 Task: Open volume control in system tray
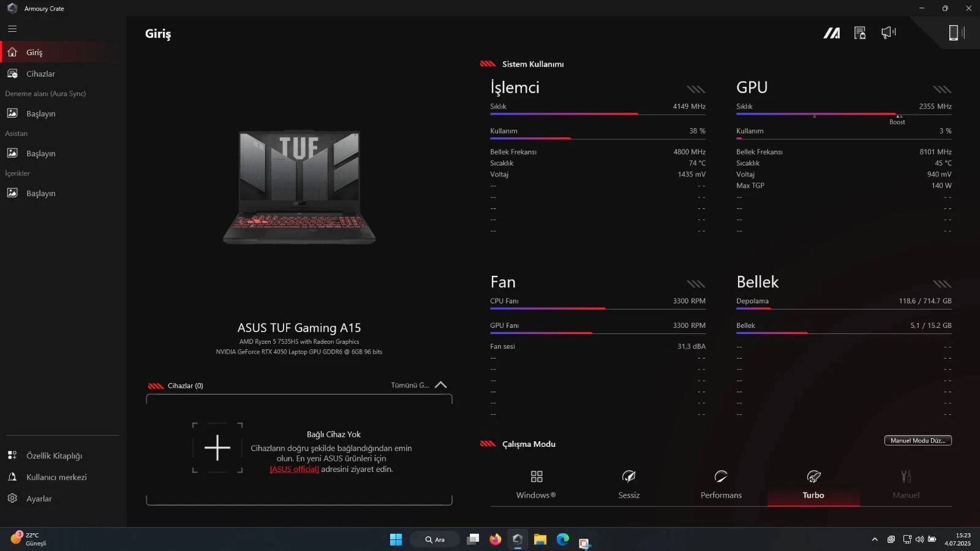(x=919, y=539)
